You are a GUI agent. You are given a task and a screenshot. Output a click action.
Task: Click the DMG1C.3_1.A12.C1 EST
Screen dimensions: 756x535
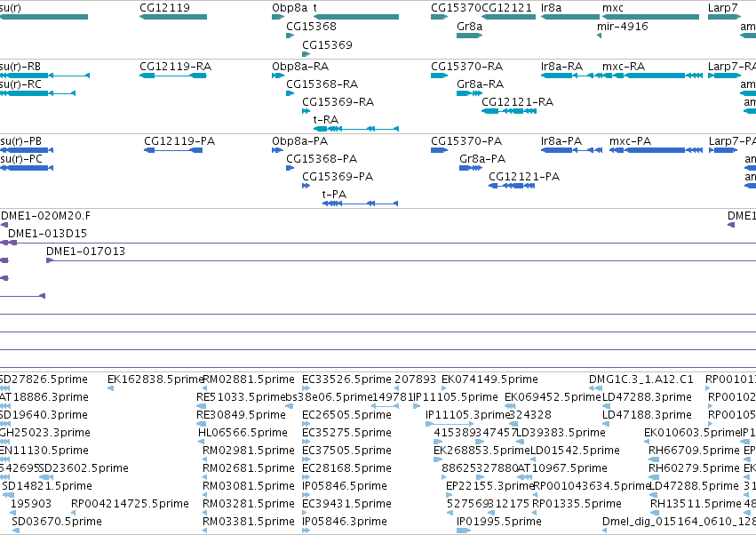click(595, 388)
